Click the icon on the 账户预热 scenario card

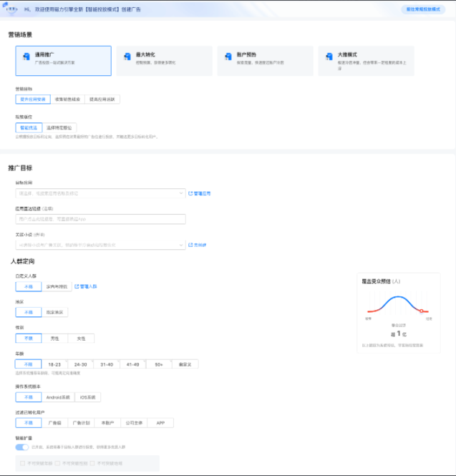click(228, 56)
